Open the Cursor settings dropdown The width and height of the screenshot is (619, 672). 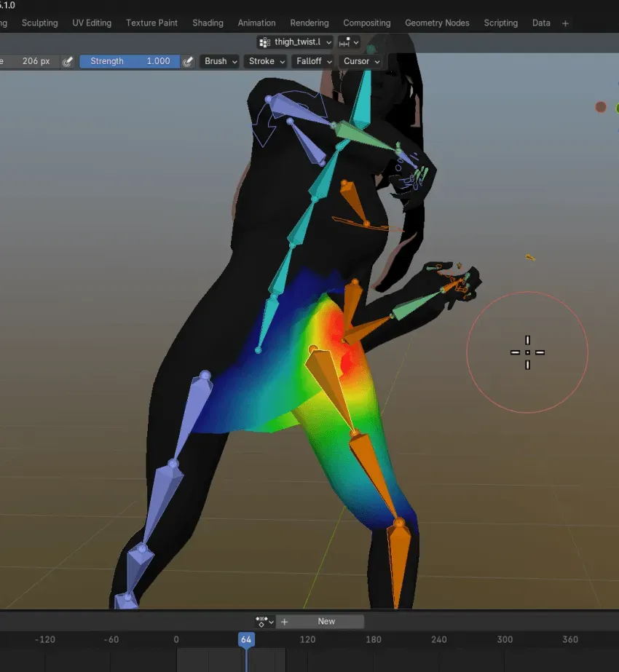pyautogui.click(x=361, y=61)
